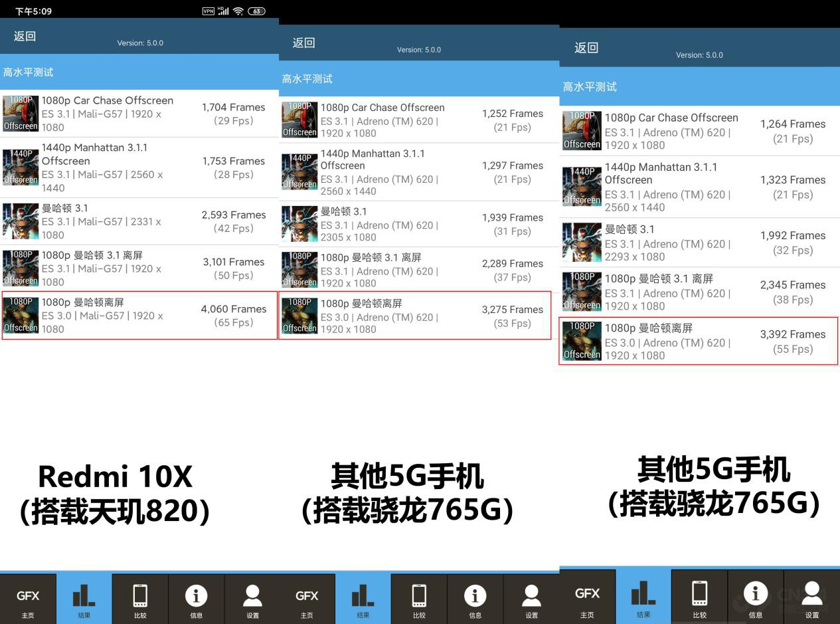
Task: Select the 3,392 Frames (55 Fps) result
Action: point(793,342)
